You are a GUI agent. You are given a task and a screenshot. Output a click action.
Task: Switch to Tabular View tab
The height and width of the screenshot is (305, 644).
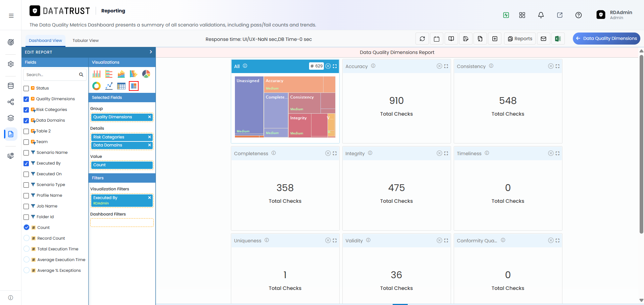(86, 41)
